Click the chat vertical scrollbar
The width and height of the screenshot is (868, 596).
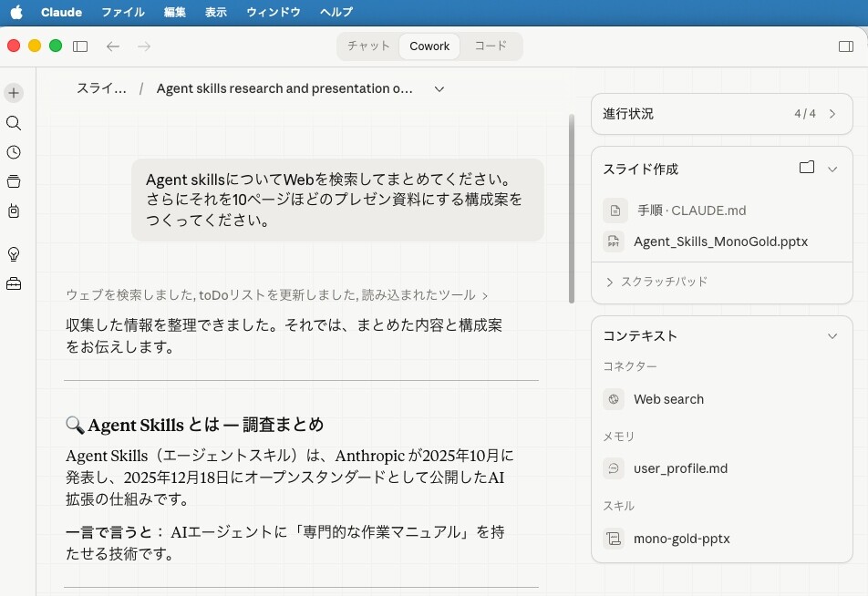click(x=572, y=210)
